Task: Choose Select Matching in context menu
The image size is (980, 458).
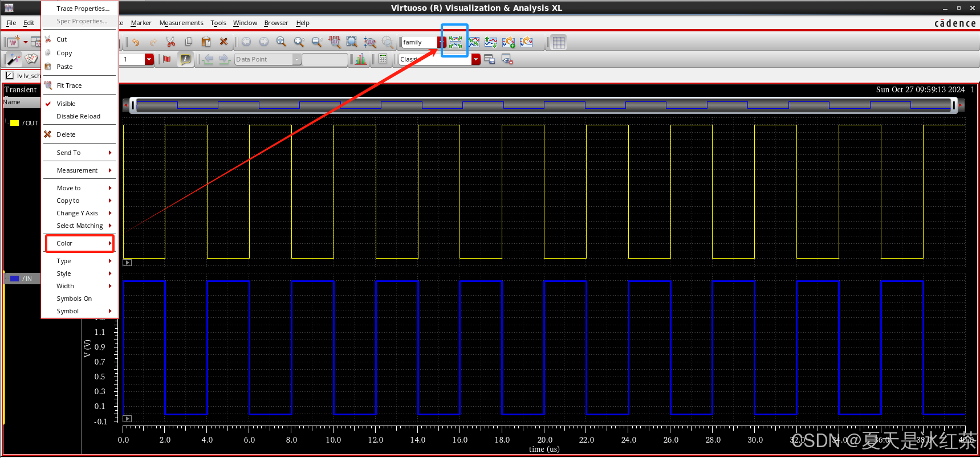Action: pyautogui.click(x=79, y=226)
